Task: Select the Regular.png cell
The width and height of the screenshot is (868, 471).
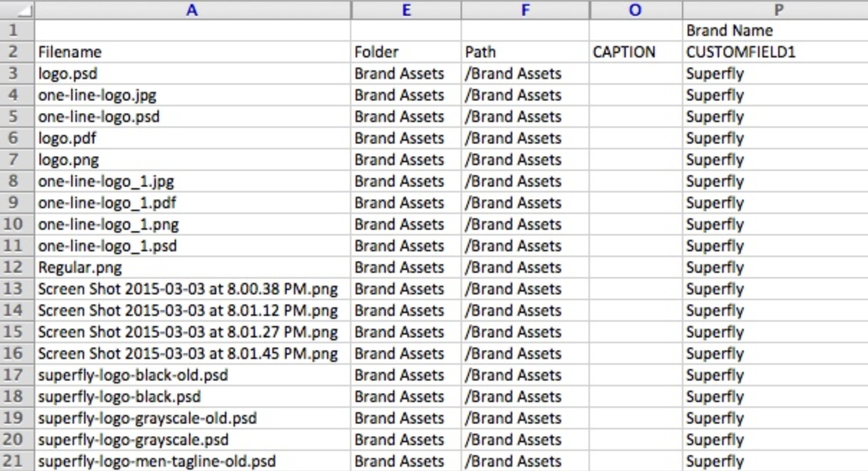Action: tap(193, 267)
